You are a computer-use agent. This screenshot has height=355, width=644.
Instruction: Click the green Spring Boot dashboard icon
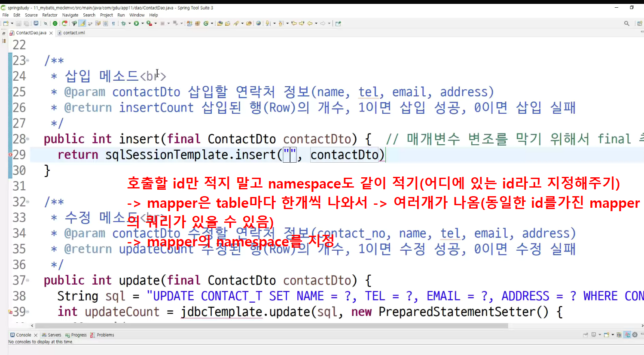[x=55, y=24]
